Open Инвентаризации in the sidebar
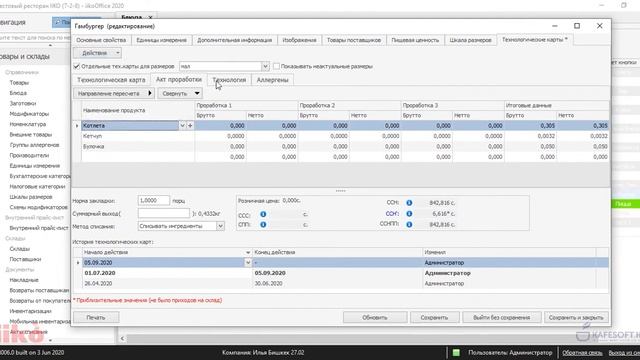Screen dimensions: 640x360 (x=30, y=311)
